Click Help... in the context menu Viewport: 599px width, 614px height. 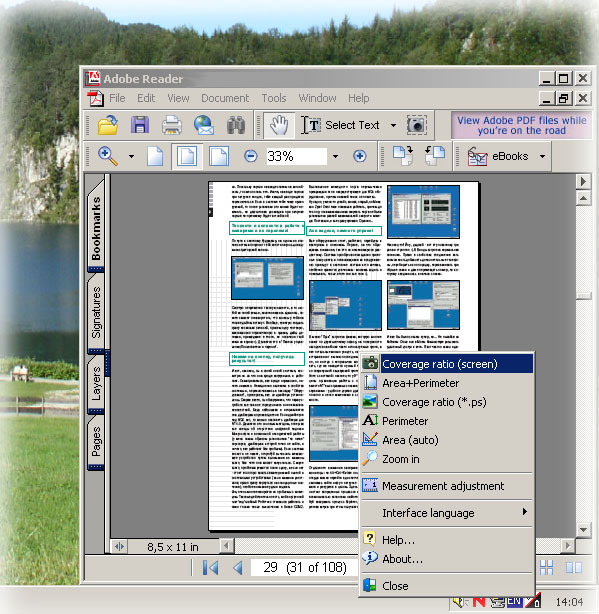point(447,540)
